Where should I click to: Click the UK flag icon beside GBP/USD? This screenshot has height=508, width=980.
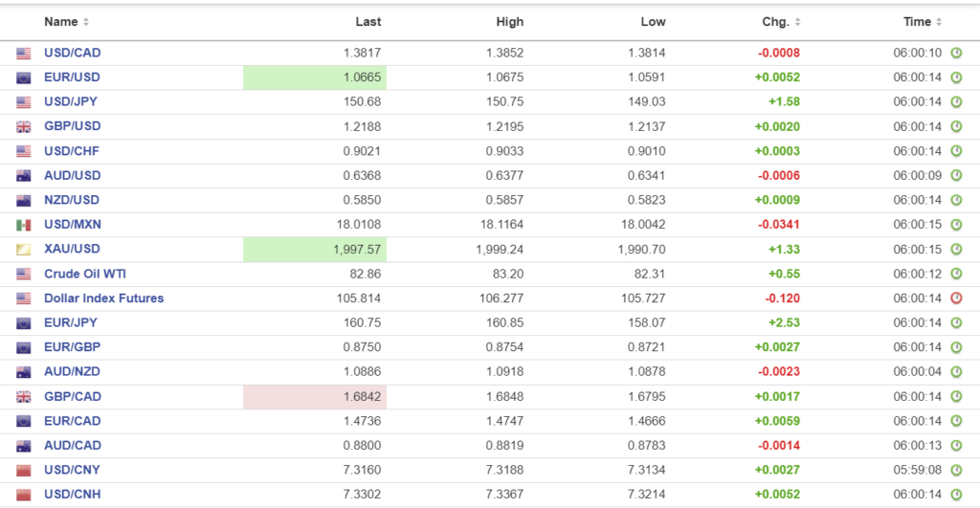[x=24, y=127]
